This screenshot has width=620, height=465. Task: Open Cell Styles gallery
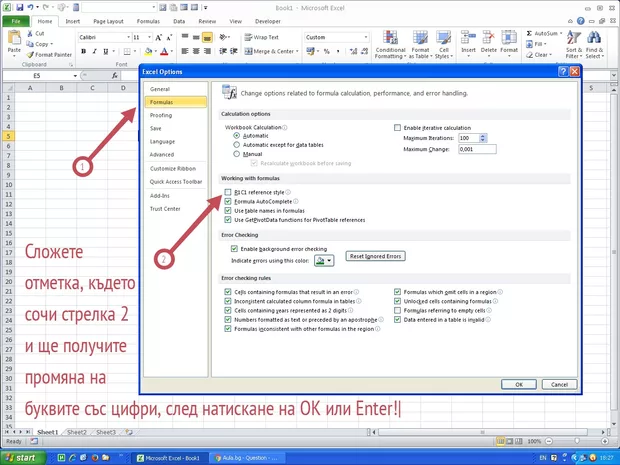[x=444, y=38]
